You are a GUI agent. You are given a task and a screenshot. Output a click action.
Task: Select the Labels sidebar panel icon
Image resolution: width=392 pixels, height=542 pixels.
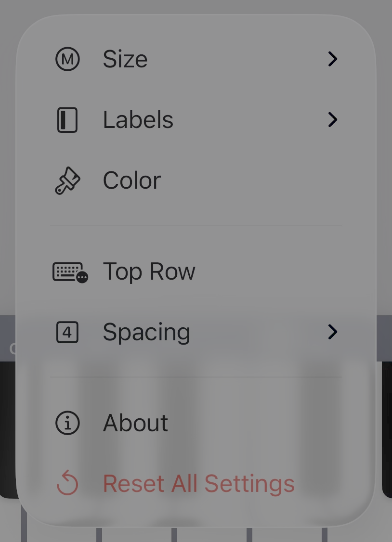pyautogui.click(x=67, y=119)
